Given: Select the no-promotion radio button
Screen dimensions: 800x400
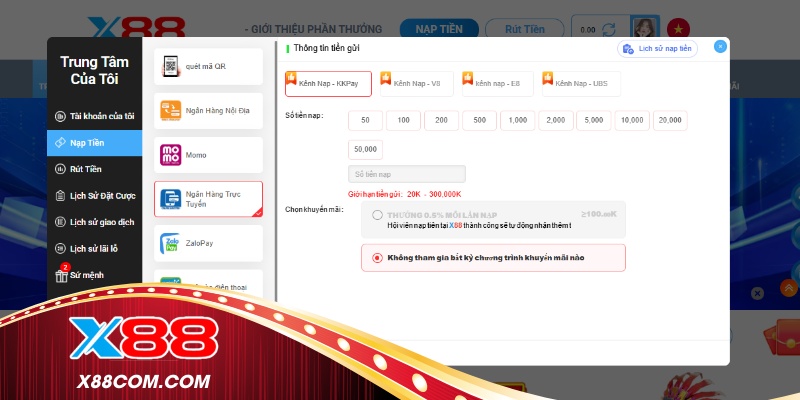Looking at the screenshot, I should click(x=377, y=258).
